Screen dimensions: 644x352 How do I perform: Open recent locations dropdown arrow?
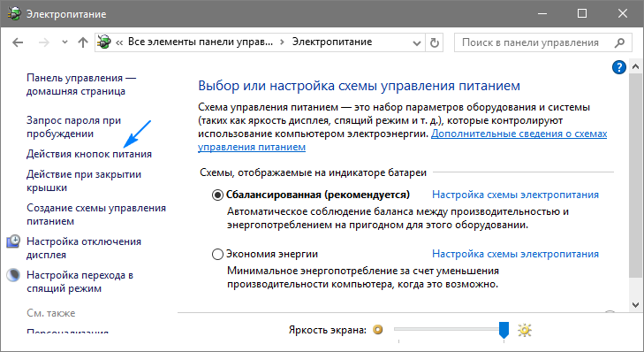64,42
